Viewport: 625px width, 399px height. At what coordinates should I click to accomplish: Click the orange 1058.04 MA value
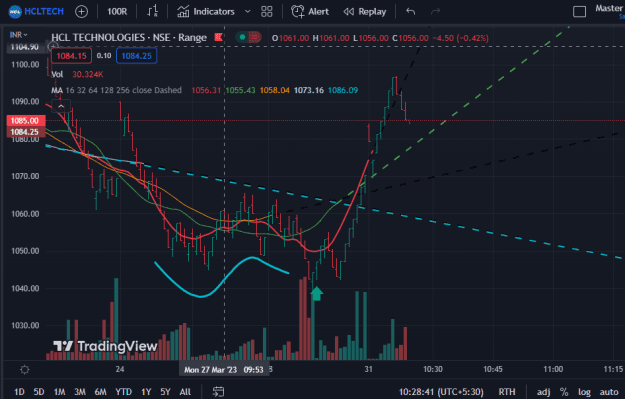(x=275, y=90)
